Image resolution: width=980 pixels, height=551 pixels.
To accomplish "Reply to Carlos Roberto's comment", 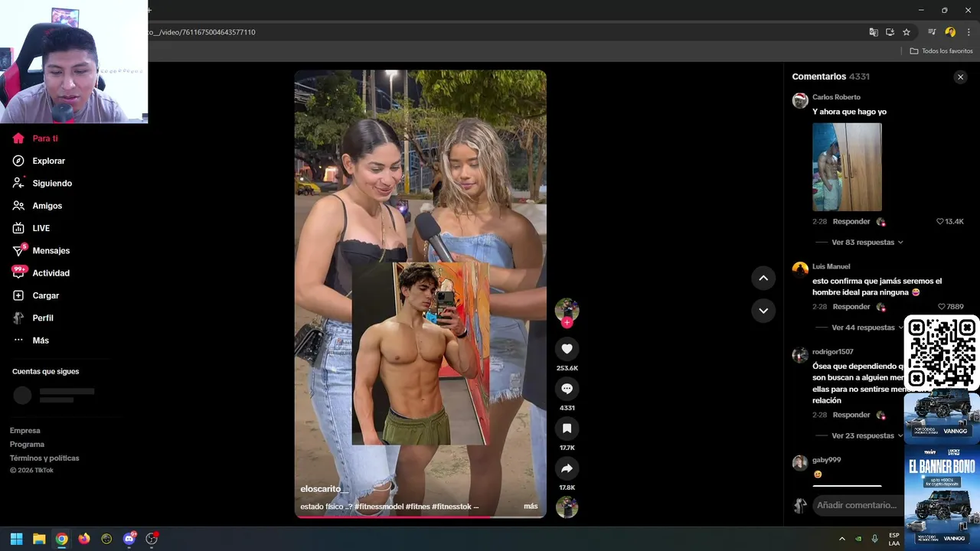I will (851, 221).
